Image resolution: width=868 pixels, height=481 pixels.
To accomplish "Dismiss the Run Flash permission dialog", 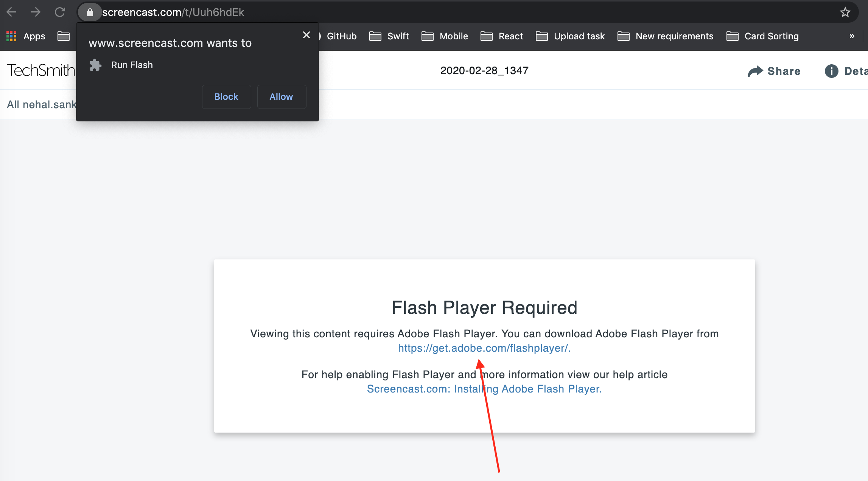I will [x=306, y=35].
